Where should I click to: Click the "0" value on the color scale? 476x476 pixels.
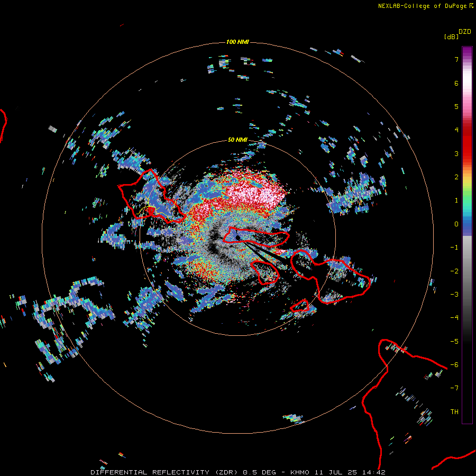click(456, 224)
